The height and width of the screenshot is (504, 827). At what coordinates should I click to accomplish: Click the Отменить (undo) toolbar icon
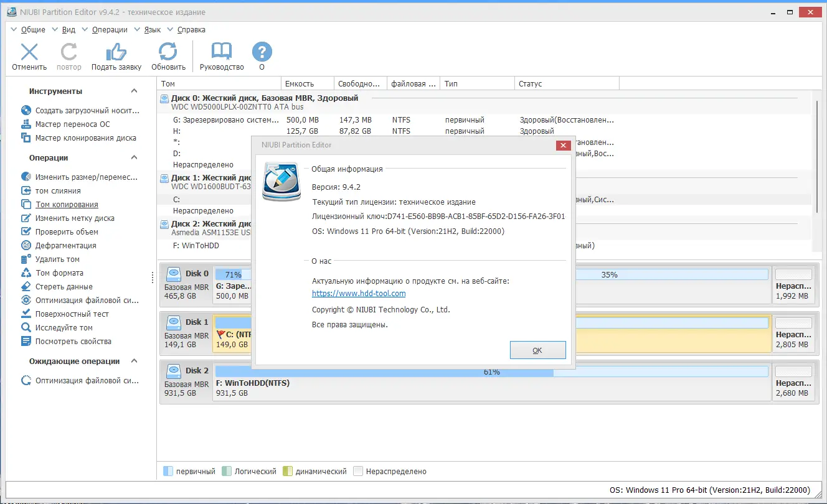click(x=29, y=52)
